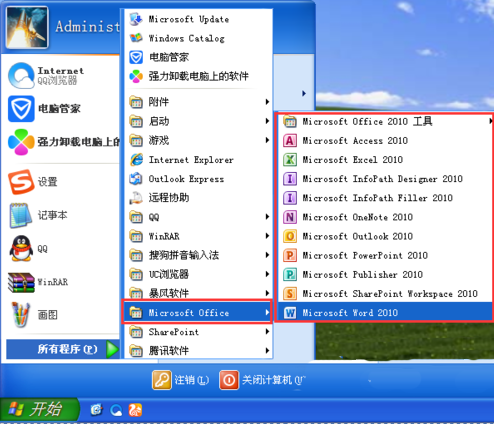
Task: Click 电脑管家 shield icon in programs list
Action: [x=136, y=57]
